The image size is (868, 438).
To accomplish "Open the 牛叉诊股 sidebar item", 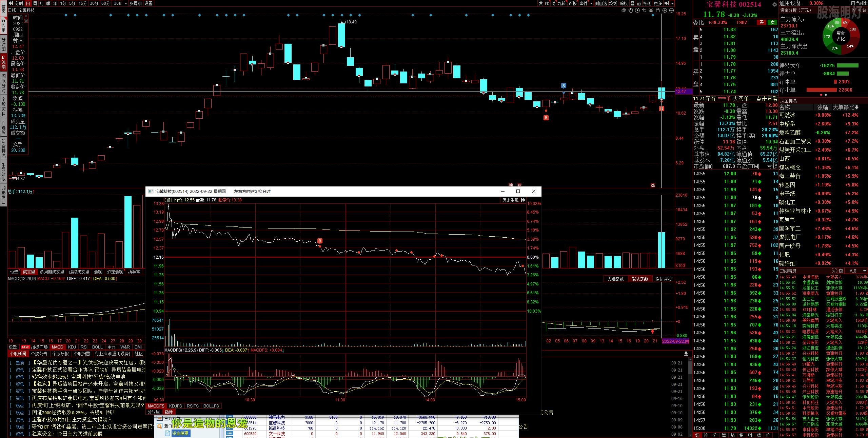I will [x=3, y=171].
